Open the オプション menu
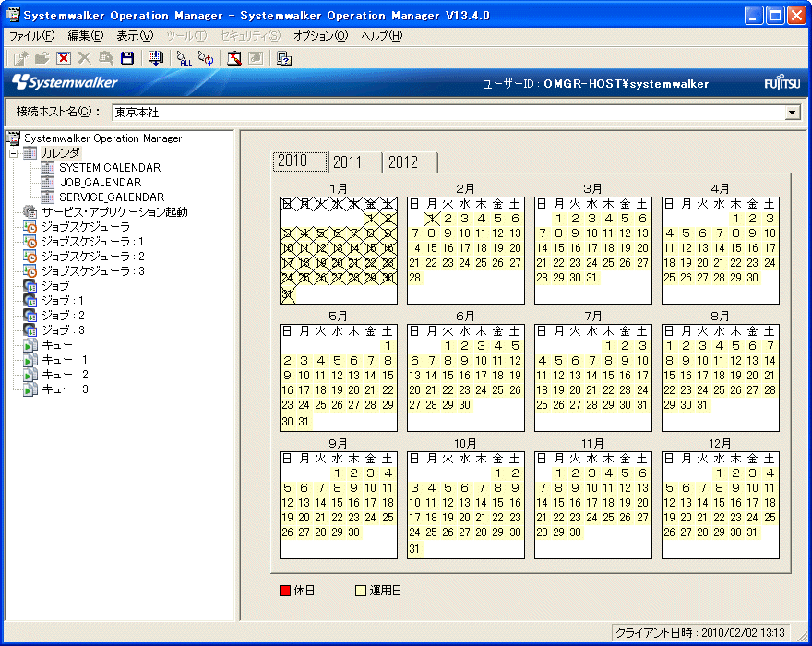 (x=320, y=36)
